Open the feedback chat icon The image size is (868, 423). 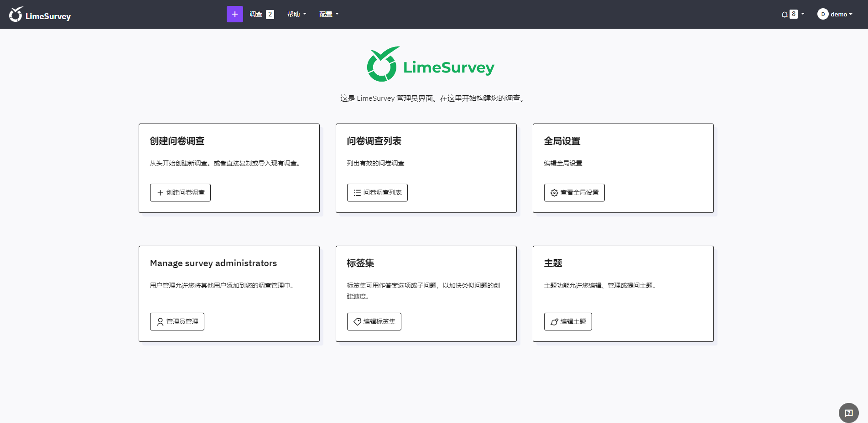click(x=848, y=413)
